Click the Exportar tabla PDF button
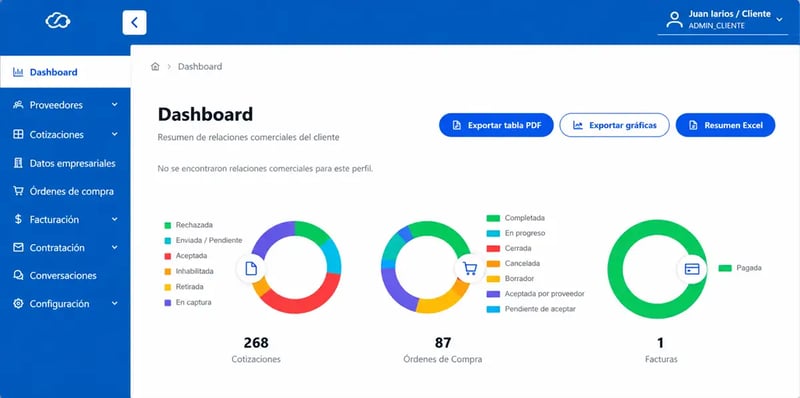Viewport: 800px width, 398px height. click(x=496, y=125)
